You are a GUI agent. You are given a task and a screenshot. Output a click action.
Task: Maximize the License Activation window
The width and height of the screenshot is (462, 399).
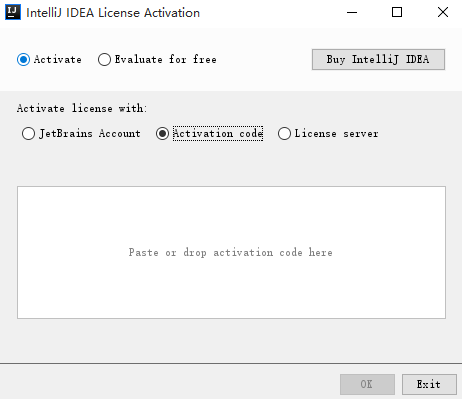click(397, 12)
